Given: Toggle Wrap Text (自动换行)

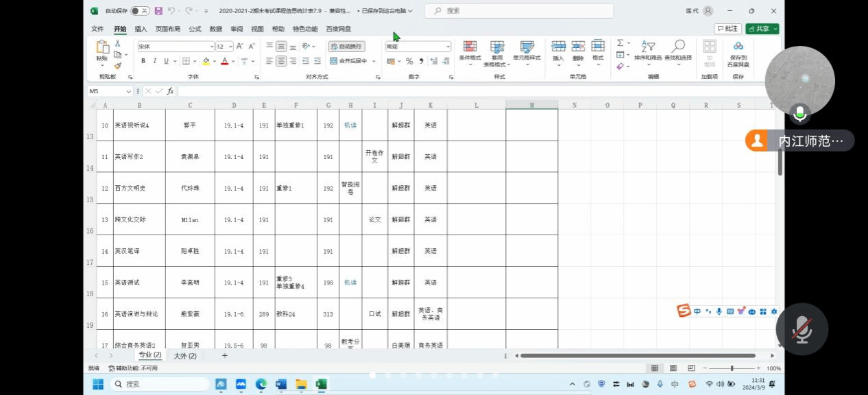Looking at the screenshot, I should (x=346, y=47).
